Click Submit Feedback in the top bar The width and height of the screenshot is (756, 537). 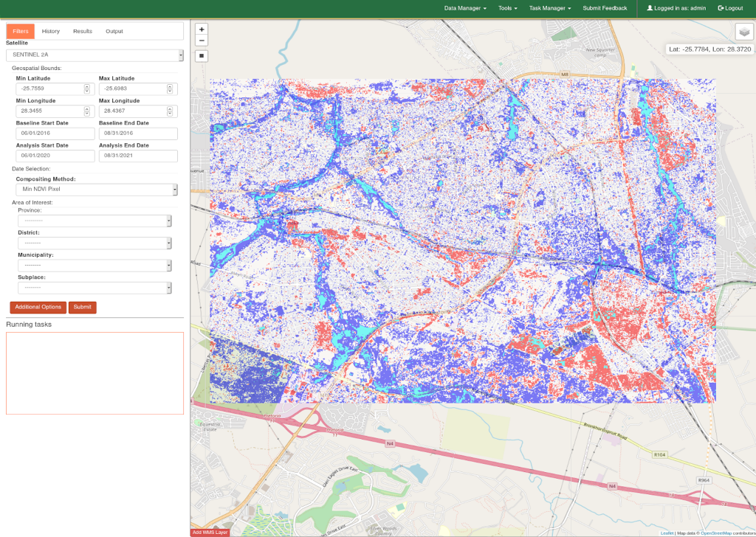tap(605, 8)
